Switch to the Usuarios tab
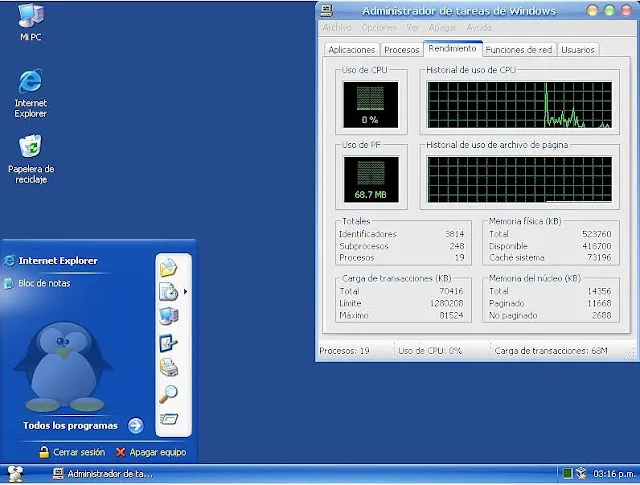The width and height of the screenshot is (640, 485). tap(578, 50)
